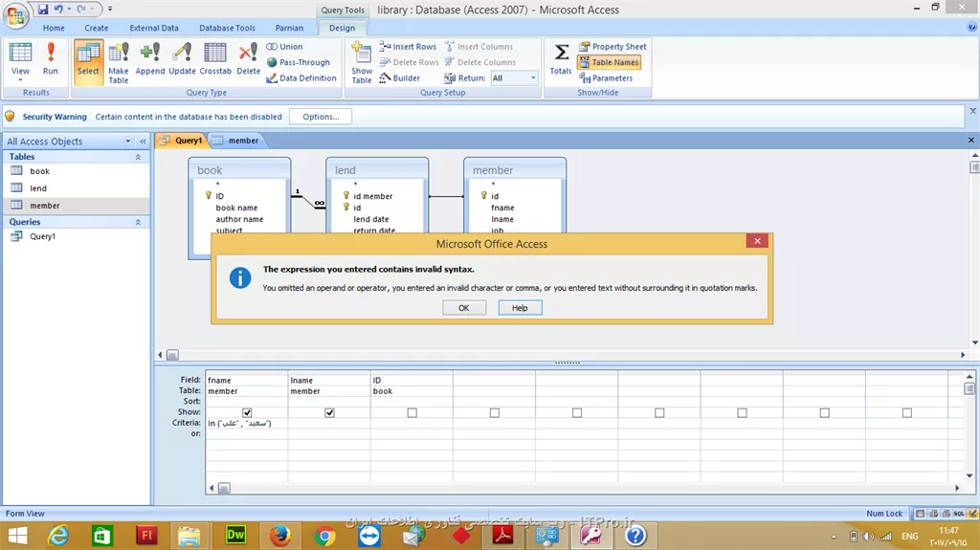The image size is (980, 550).
Task: Open the View button dropdown arrow
Action: click(20, 80)
